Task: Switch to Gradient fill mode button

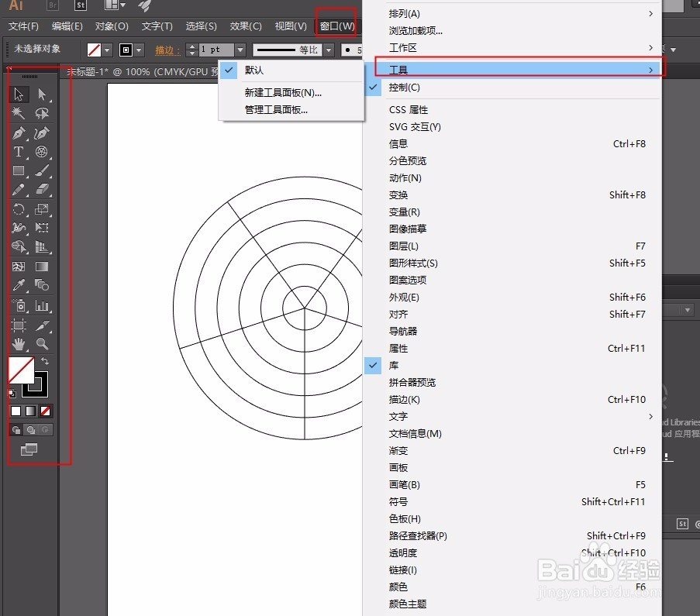Action: [30, 411]
